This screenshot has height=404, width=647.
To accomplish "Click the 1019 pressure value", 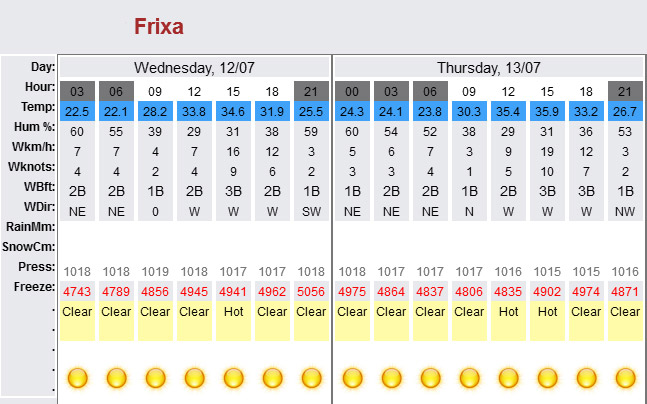I will [155, 272].
